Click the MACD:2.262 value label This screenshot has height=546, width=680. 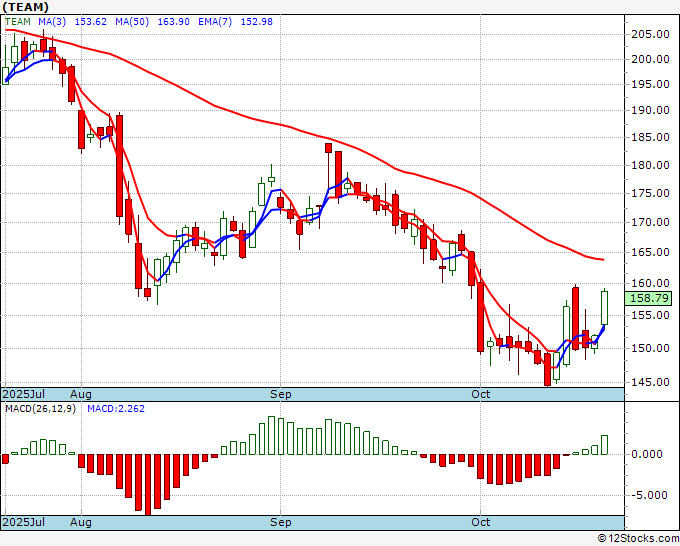click(x=116, y=409)
